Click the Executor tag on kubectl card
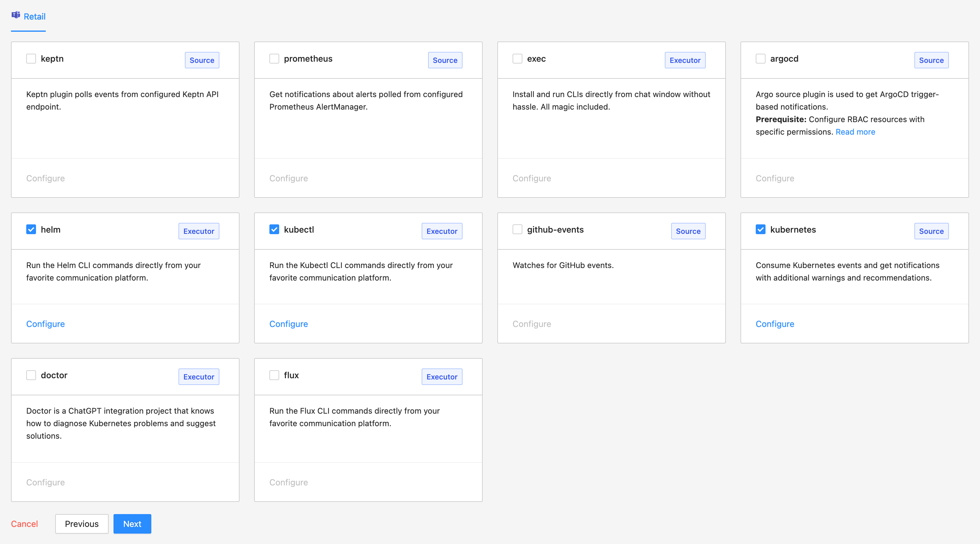The image size is (980, 544). pyautogui.click(x=442, y=231)
